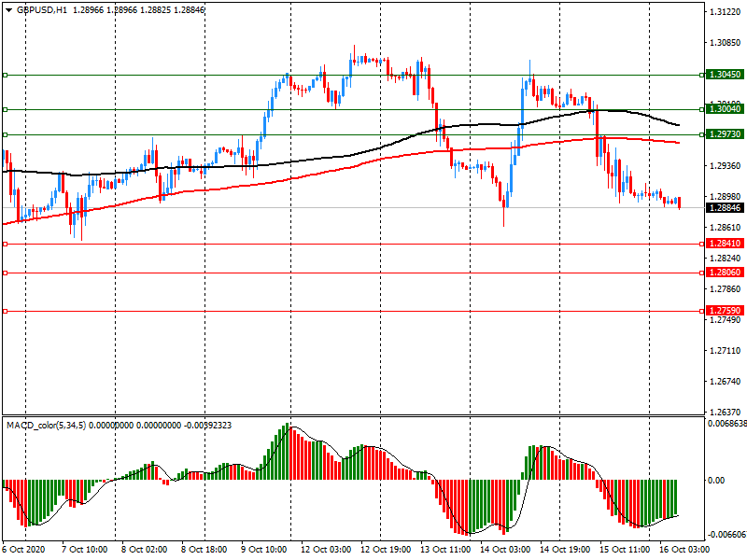Select the green 1.29730 resistance price label
This screenshot has height=560, width=747.
coord(725,134)
